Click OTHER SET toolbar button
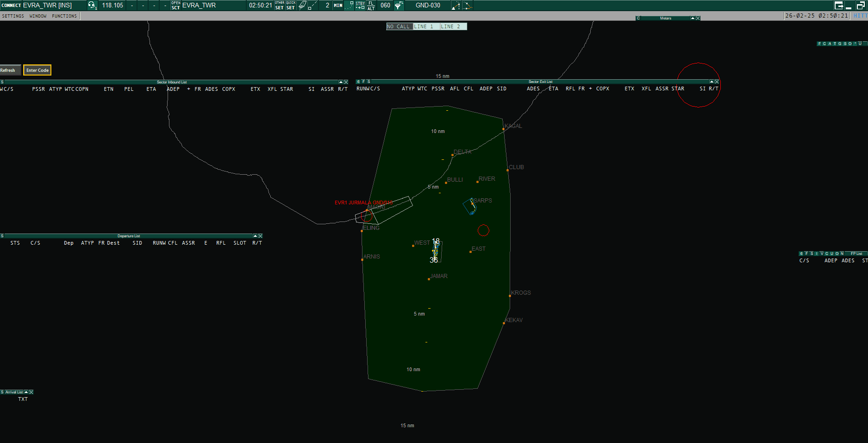This screenshot has width=868, height=443. (x=280, y=5)
